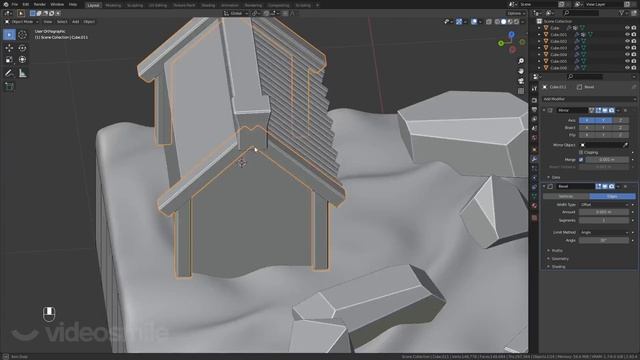Toggle Bisect X option
640x360 pixels.
[x=587, y=128]
